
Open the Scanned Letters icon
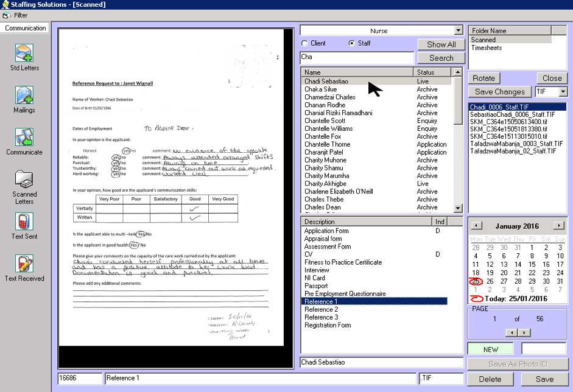(24, 180)
